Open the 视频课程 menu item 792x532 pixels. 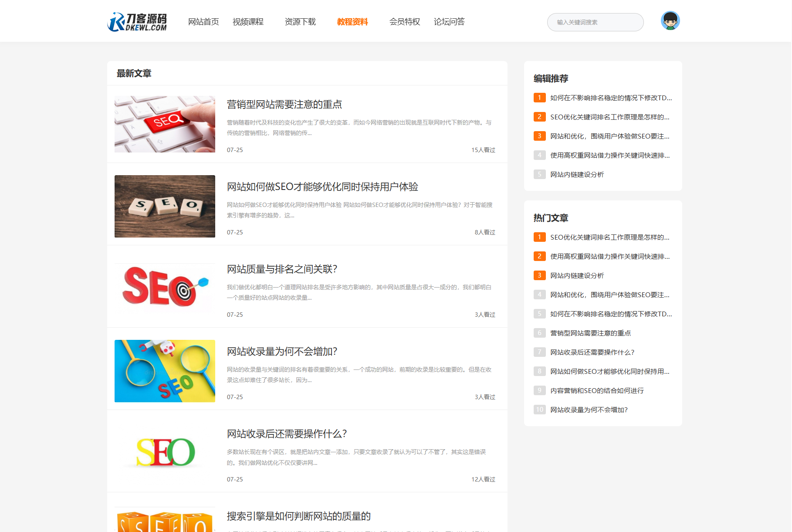click(248, 21)
